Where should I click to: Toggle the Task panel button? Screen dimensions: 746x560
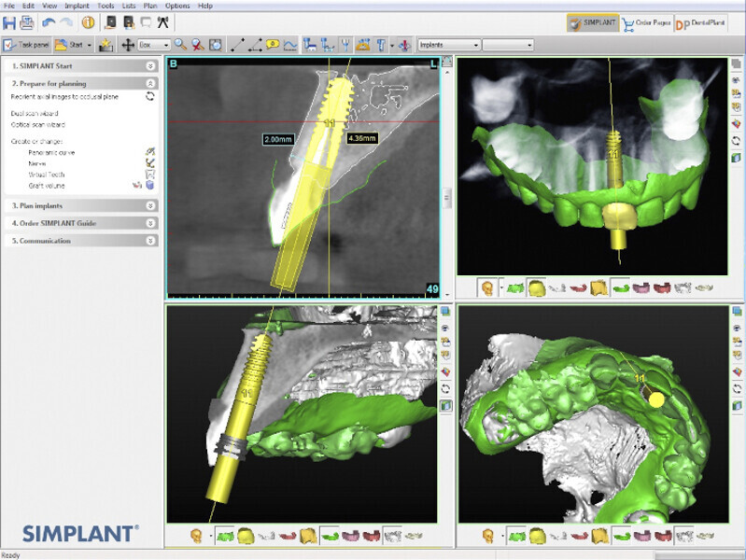pos(26,44)
